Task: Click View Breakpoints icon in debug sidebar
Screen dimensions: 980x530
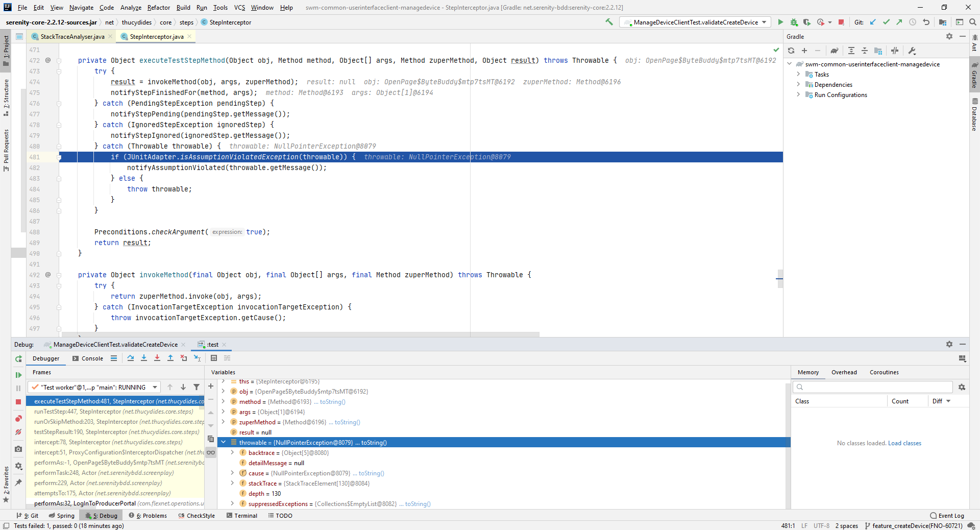Action: coord(18,419)
